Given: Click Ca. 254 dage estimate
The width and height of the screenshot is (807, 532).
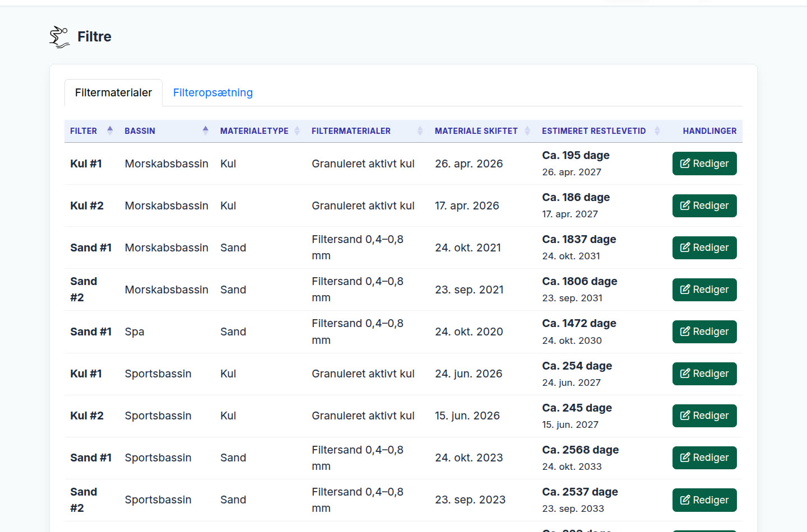Looking at the screenshot, I should click(x=577, y=366).
